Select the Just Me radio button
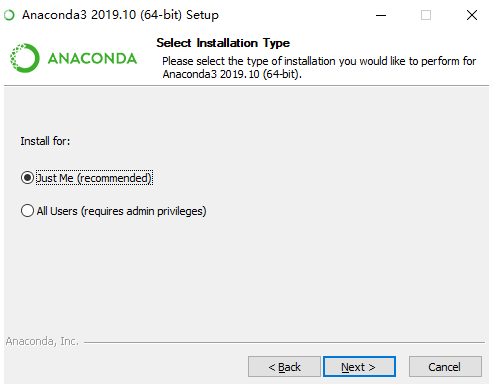Image resolution: width=489 pixels, height=384 pixels. [x=27, y=178]
